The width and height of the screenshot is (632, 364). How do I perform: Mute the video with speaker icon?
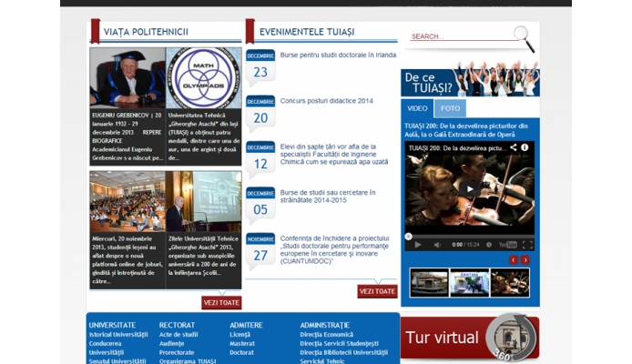437,245
